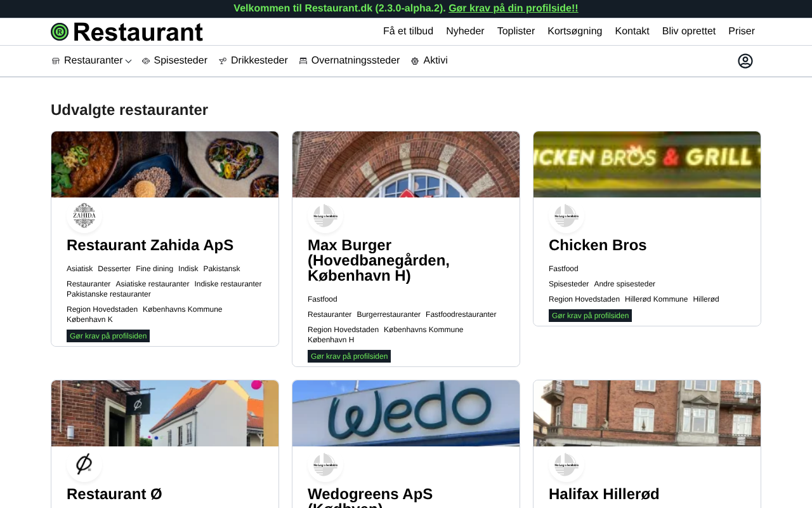
Task: Select Kortsøgning in top navigation
Action: click(575, 31)
